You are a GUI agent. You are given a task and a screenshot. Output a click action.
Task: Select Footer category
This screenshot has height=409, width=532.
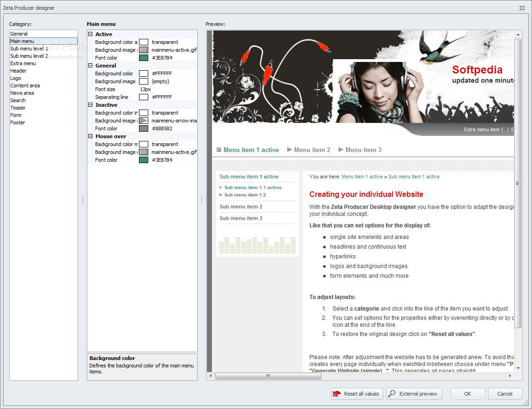click(x=43, y=122)
